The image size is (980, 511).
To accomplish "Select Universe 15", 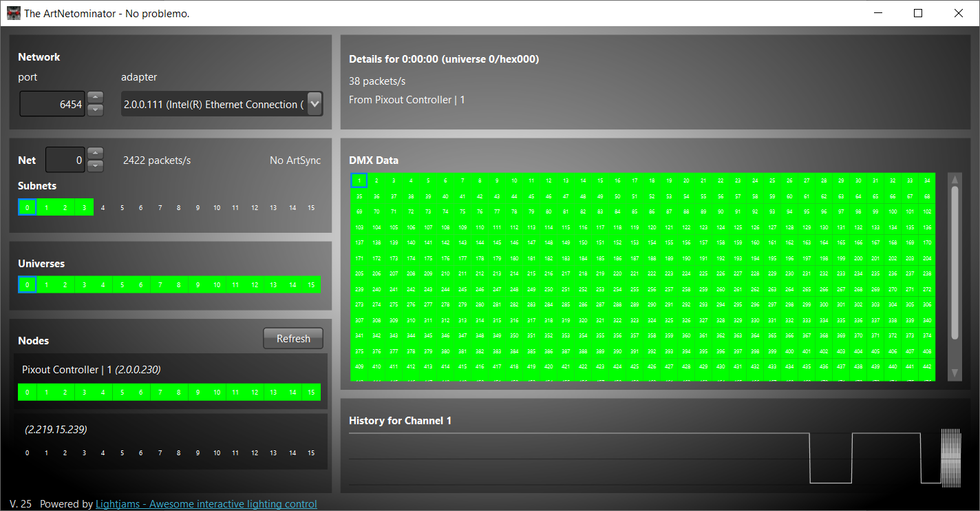I will [310, 284].
